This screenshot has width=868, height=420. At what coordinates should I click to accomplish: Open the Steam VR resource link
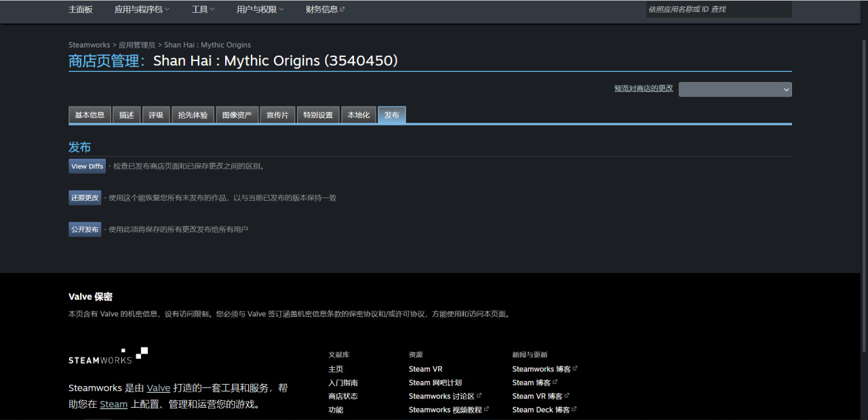[426, 369]
